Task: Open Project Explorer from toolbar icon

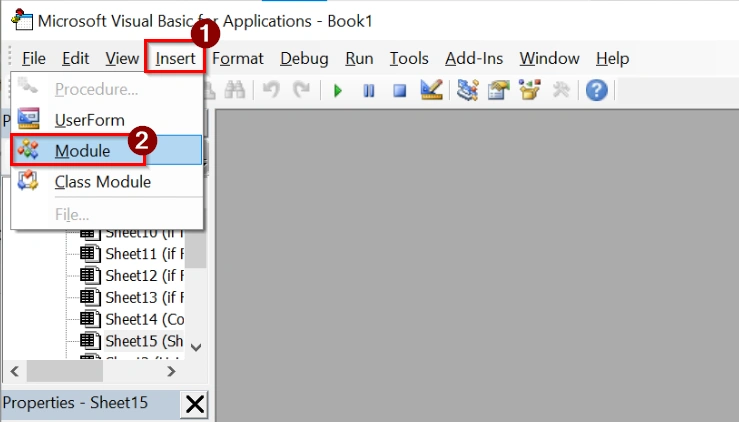Action: click(x=468, y=91)
